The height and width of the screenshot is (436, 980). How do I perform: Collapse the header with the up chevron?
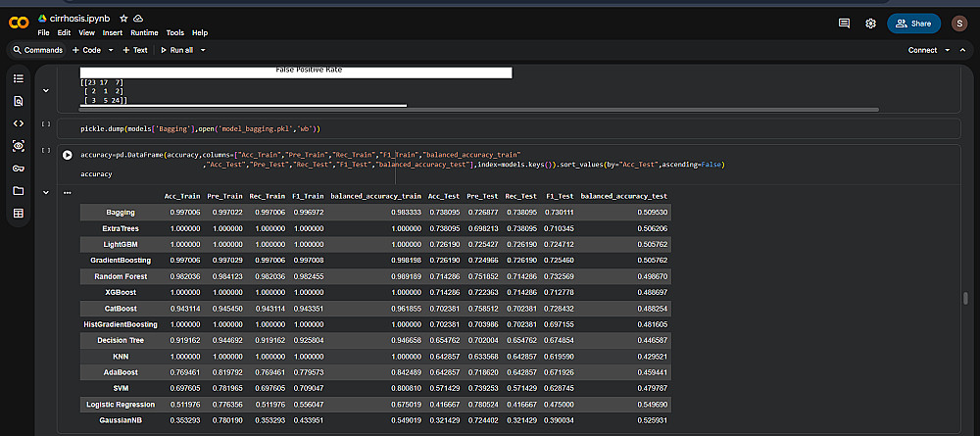click(962, 50)
